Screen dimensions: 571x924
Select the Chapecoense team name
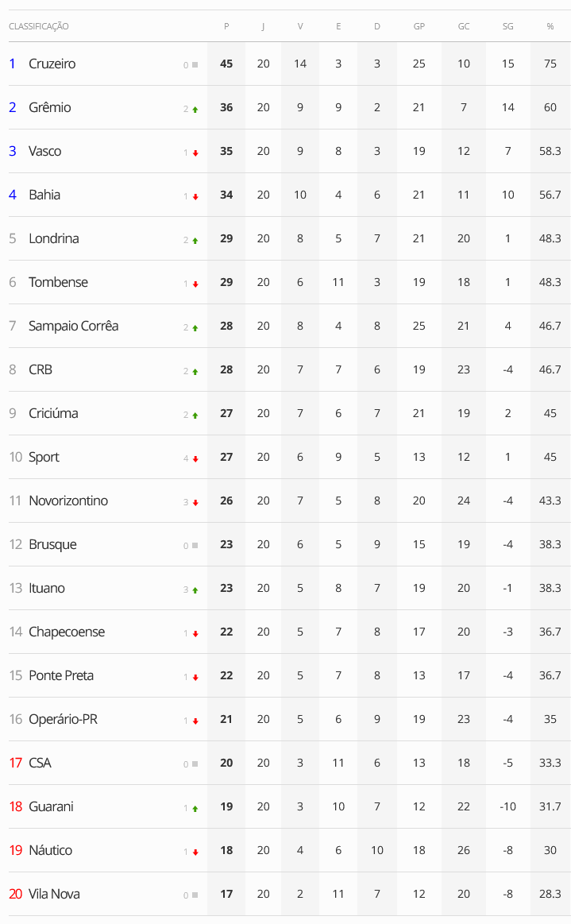pos(67,632)
